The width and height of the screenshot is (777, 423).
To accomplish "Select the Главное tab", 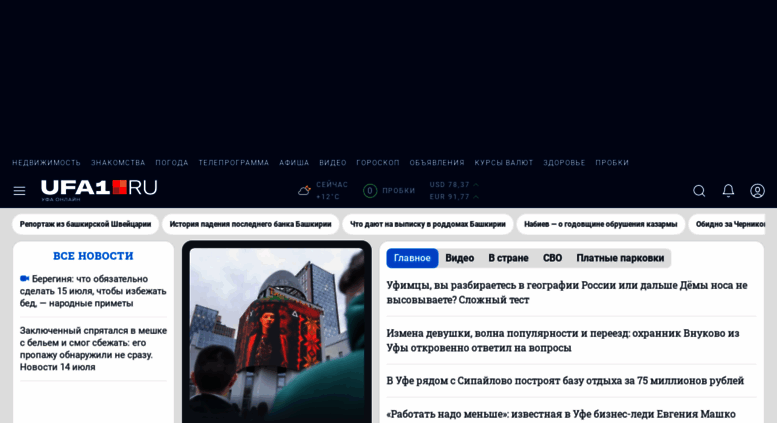I will (x=412, y=258).
